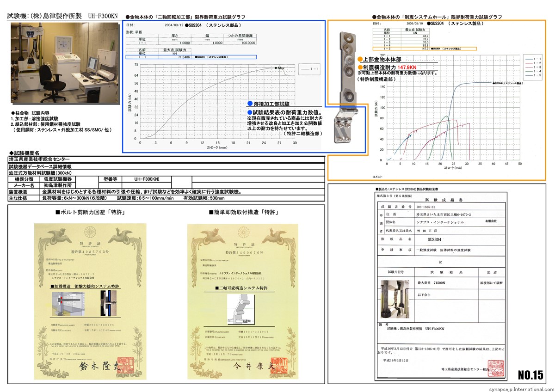Click the table row '埼玉県産業技術総合センター'

[166, 159]
